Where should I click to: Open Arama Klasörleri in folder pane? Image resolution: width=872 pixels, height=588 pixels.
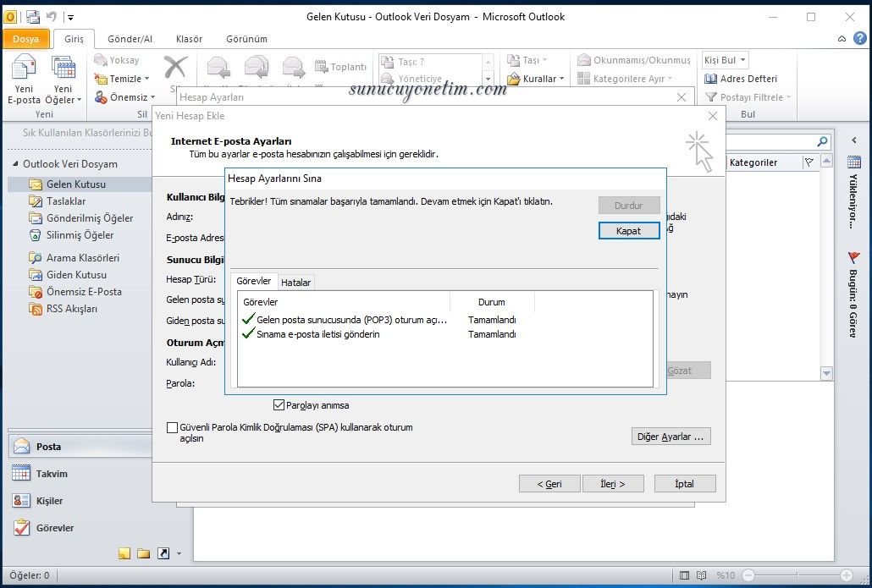(82, 258)
